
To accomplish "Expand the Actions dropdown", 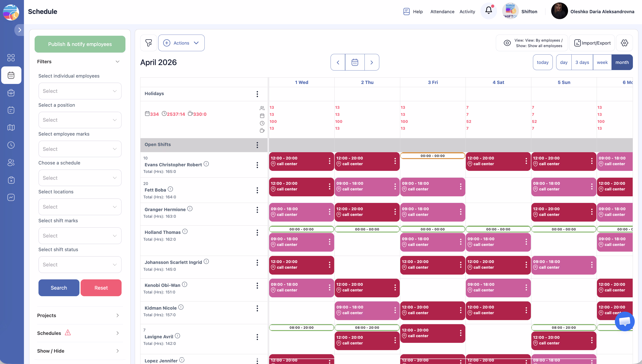I will (x=181, y=43).
